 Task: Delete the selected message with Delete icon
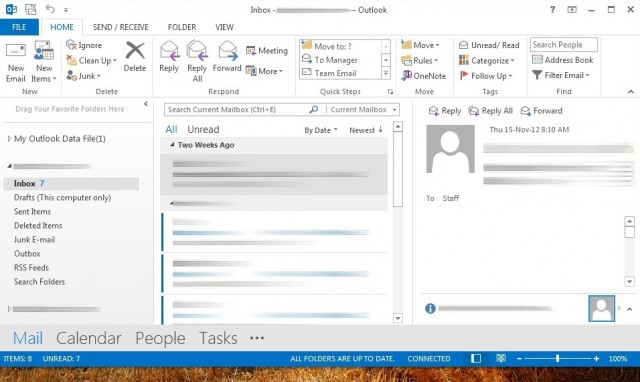pos(135,51)
